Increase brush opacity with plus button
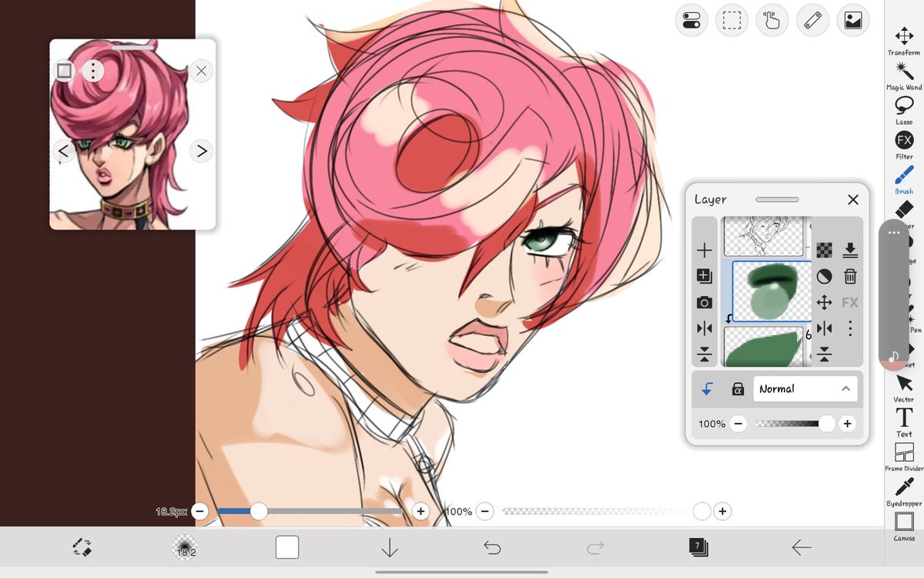This screenshot has height=578, width=924. pyautogui.click(x=722, y=511)
